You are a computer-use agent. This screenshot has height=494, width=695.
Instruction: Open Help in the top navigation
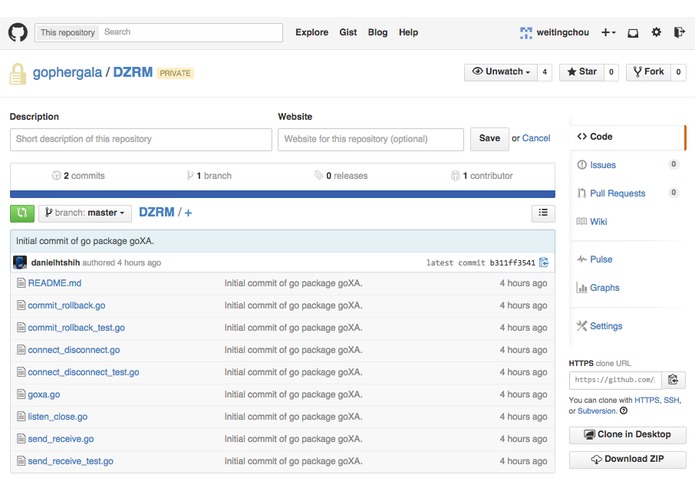pyautogui.click(x=408, y=32)
